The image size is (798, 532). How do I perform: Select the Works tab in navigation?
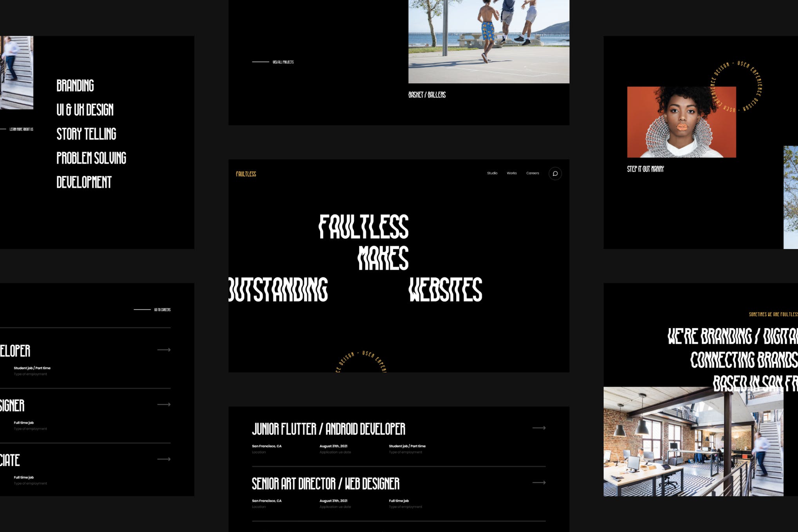511,173
